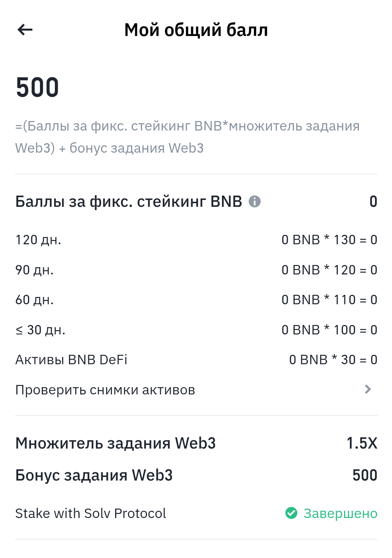Viewport: 392px width, 558px height.
Task: Tap the "0 BNB * 130 = 0" calculation
Action: point(329,240)
